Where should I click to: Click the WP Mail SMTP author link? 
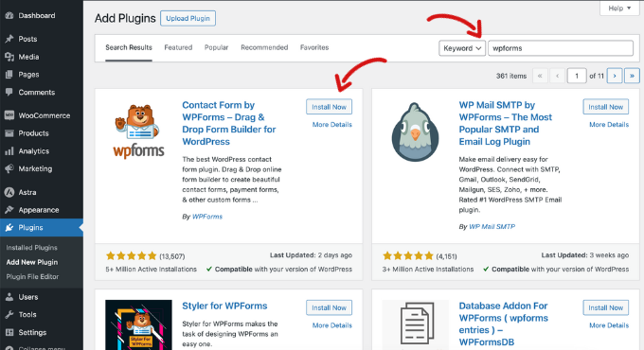pos(492,226)
